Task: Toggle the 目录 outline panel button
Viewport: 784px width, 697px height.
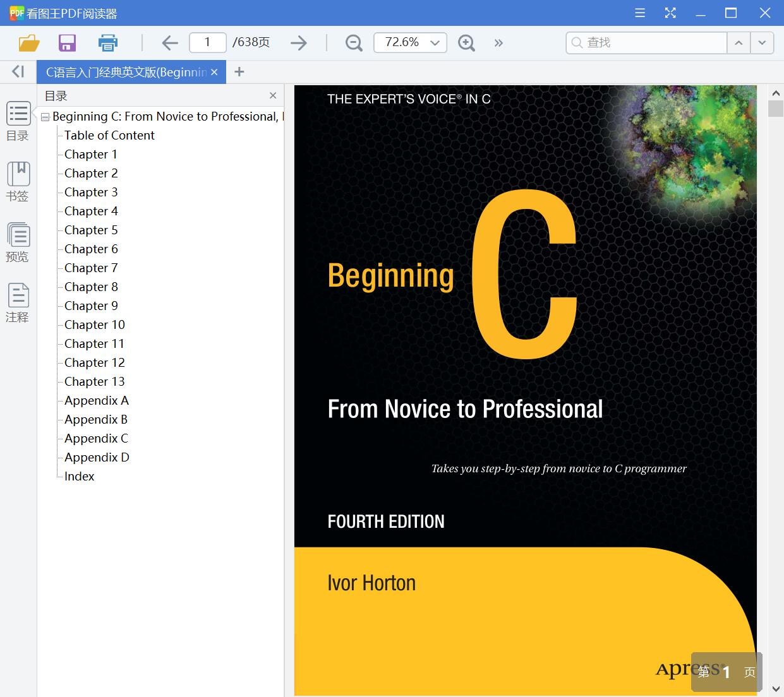Action: point(18,121)
